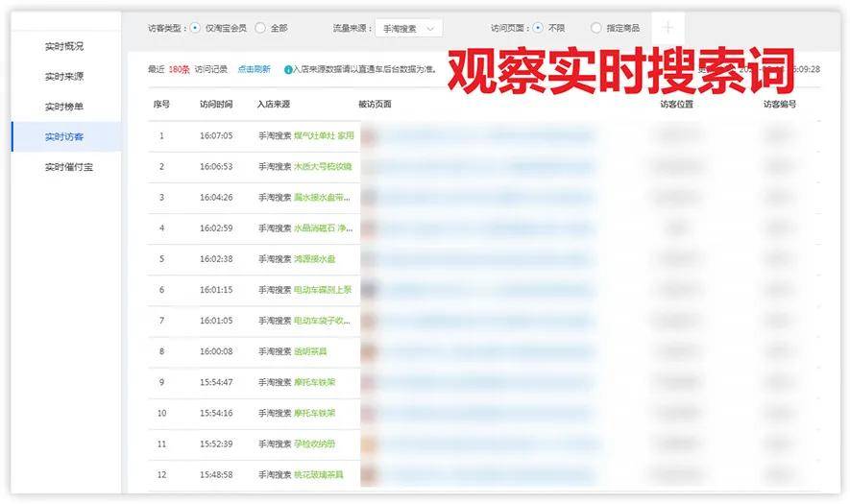Click visit time 16:00:08
This screenshot has width=850, height=504.
[216, 351]
